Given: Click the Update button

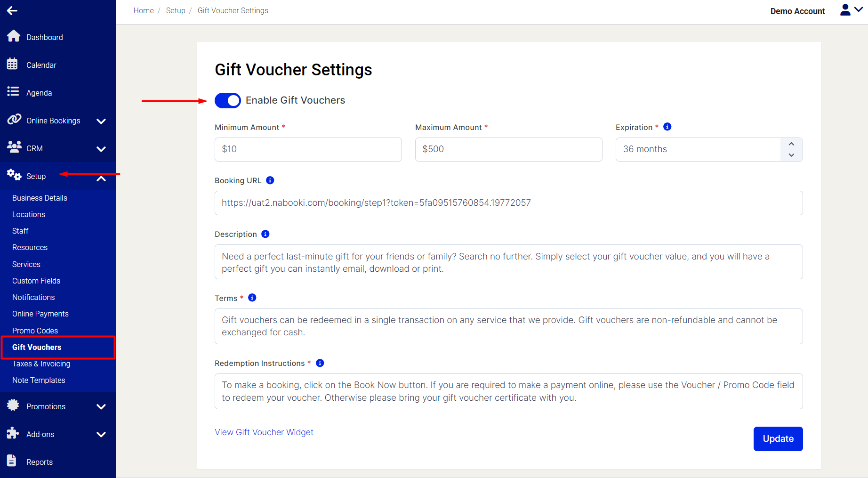Looking at the screenshot, I should click(x=778, y=438).
